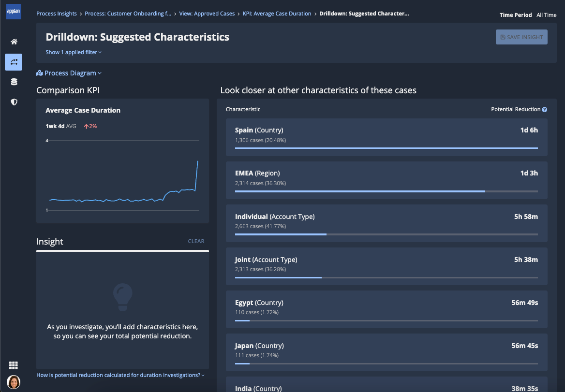Click the Appian logo
565x392 pixels.
14,12
